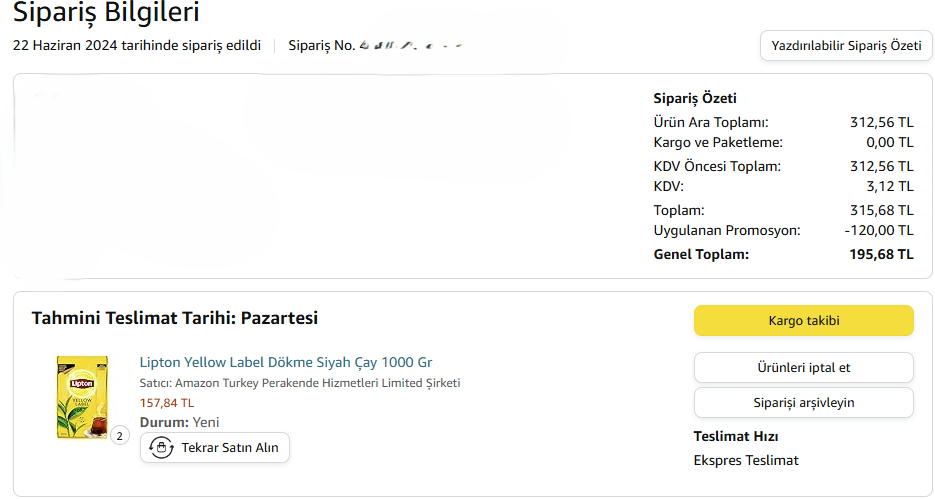The height and width of the screenshot is (499, 935).
Task: Archive the order with Siparişi arşivleyin
Action: tap(803, 402)
